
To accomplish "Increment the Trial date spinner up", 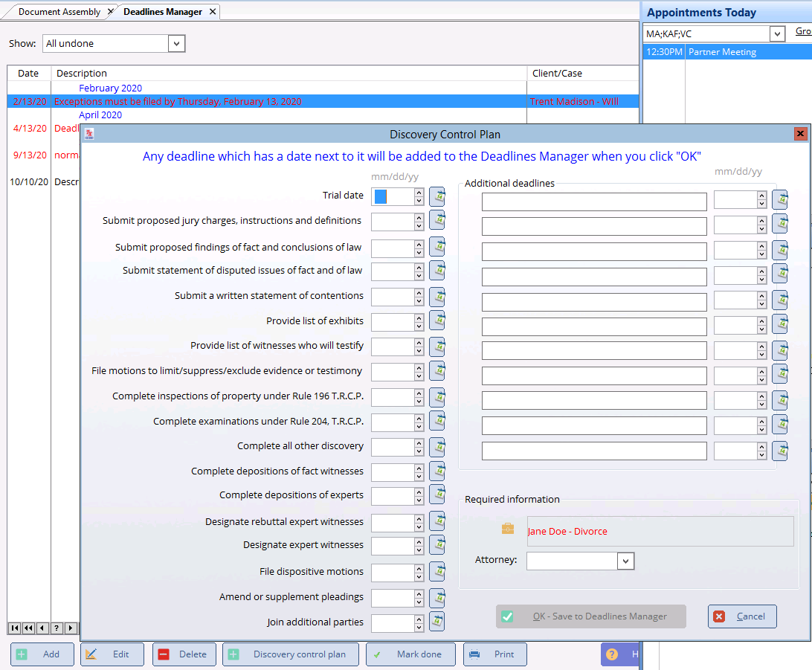I will click(x=419, y=192).
